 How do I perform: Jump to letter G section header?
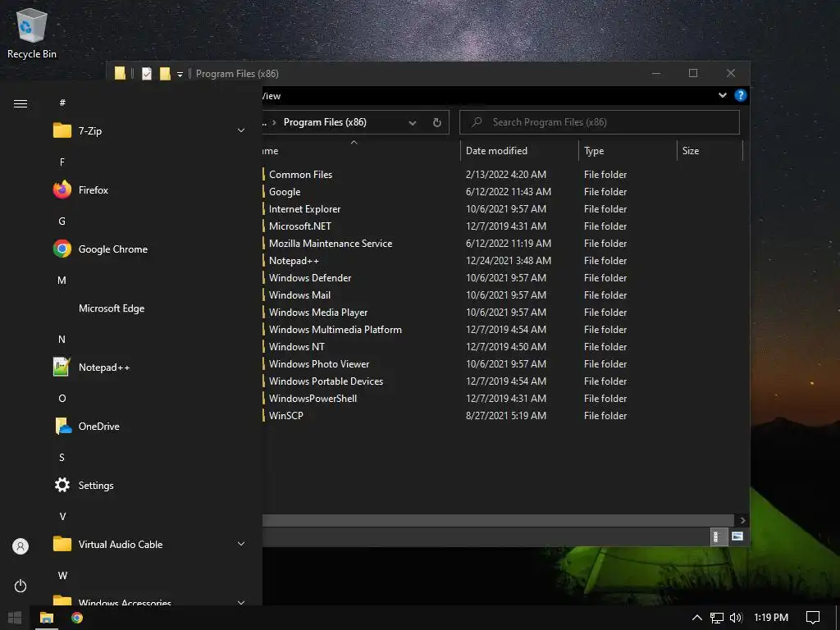[x=62, y=221]
